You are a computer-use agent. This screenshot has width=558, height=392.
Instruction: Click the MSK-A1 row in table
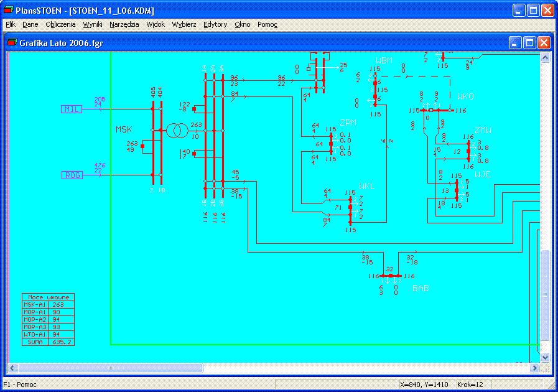point(48,304)
